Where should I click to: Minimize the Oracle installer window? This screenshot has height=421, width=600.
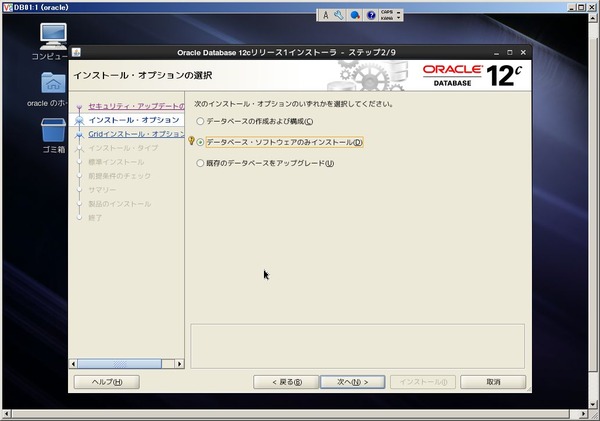click(x=496, y=53)
